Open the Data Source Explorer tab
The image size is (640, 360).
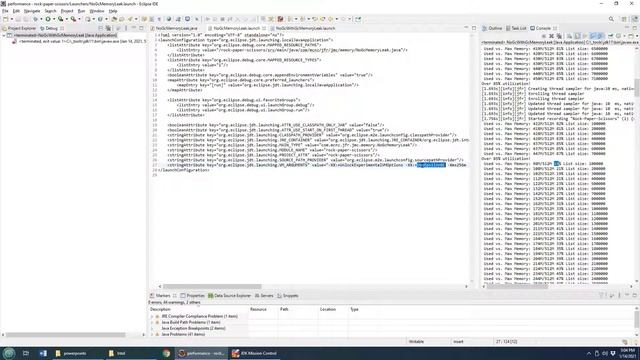(x=229, y=296)
